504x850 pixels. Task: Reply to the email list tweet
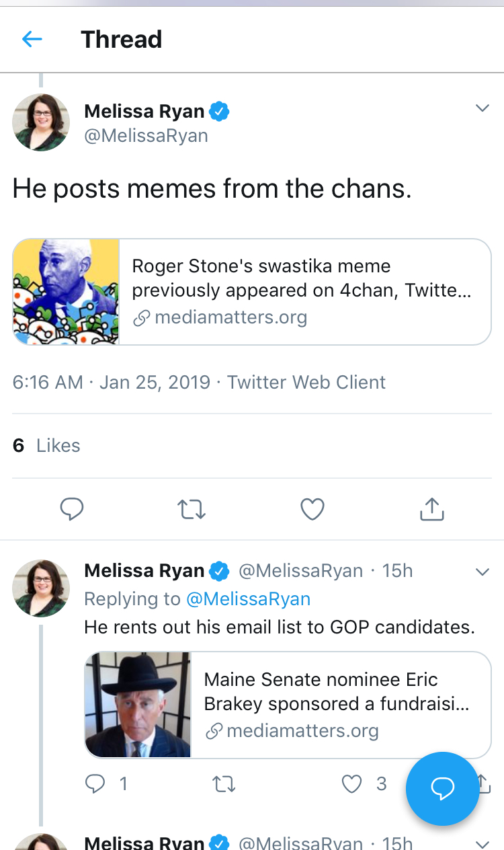(96, 783)
